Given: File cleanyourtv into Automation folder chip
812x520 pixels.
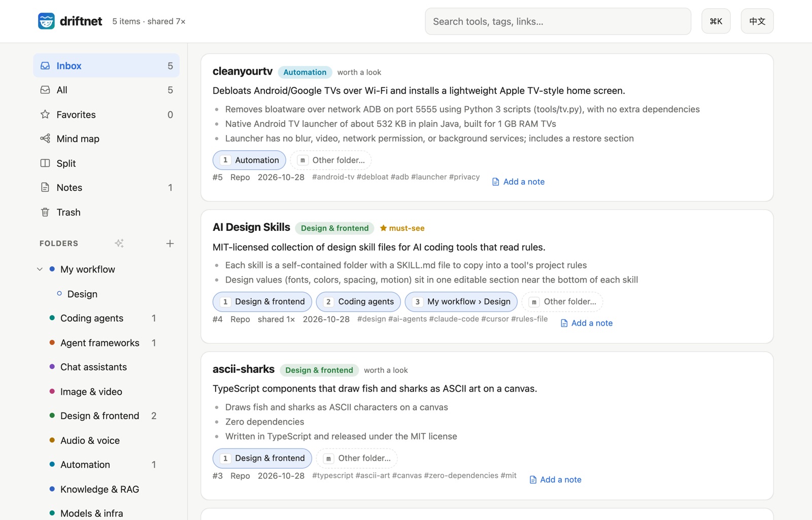Looking at the screenshot, I should (x=249, y=160).
